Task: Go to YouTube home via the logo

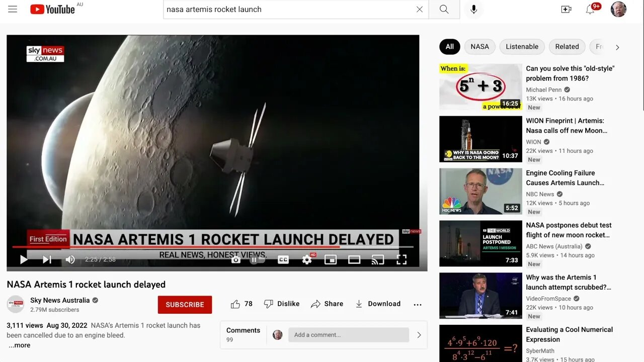Action: (52, 9)
